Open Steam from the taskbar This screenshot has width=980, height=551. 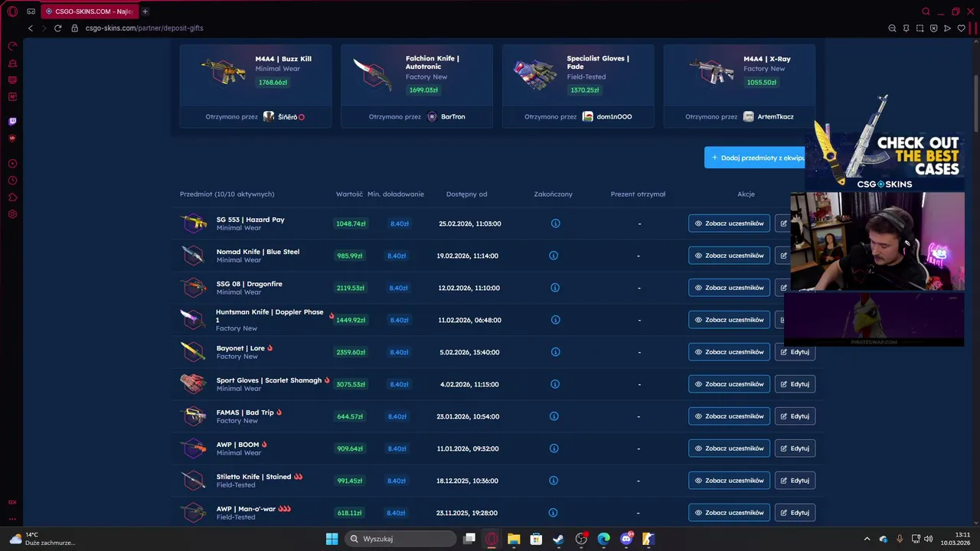(x=558, y=539)
